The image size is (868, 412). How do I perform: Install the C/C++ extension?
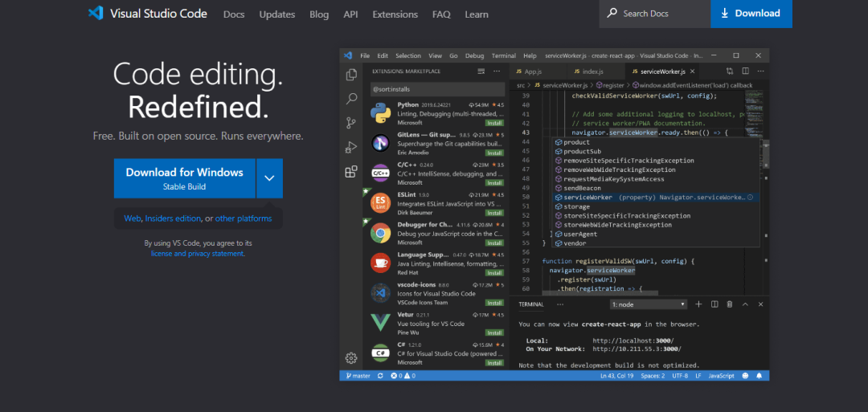click(493, 182)
